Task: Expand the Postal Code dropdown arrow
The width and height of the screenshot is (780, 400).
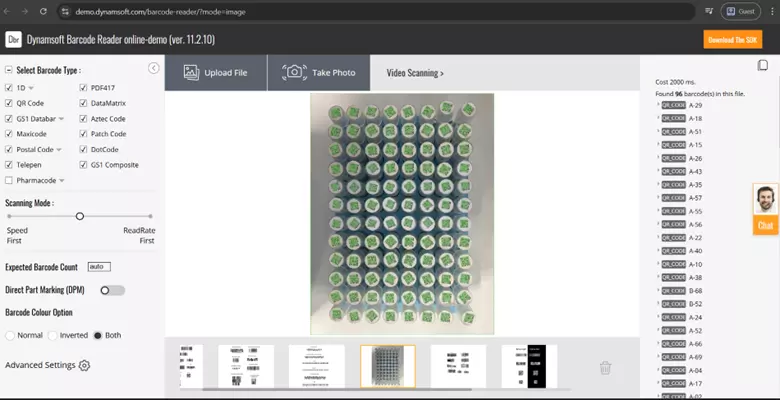Action: (59, 150)
